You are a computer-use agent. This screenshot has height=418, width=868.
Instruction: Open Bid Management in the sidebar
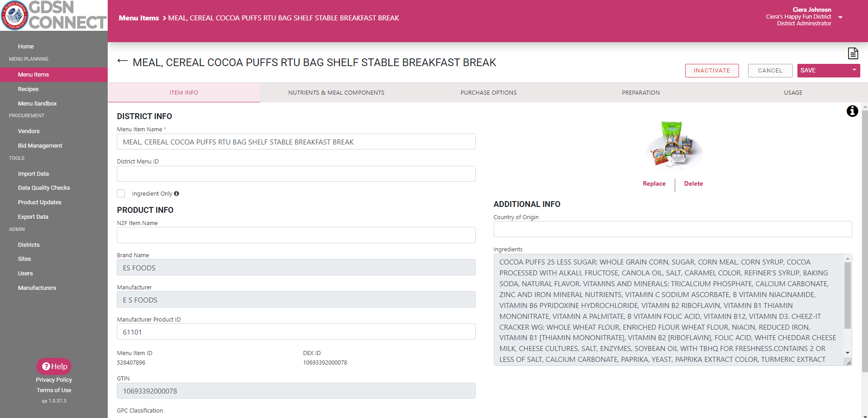click(x=40, y=146)
